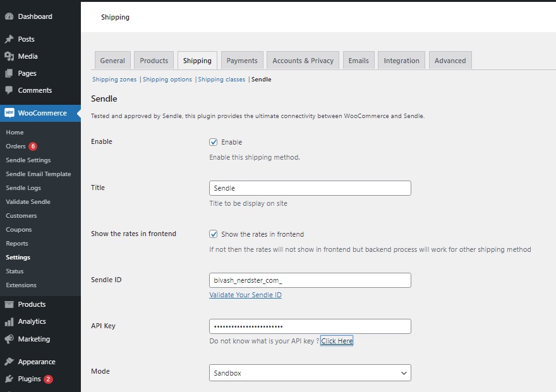This screenshot has height=392, width=556.
Task: Click the Analytics bar chart icon
Action: [9, 321]
